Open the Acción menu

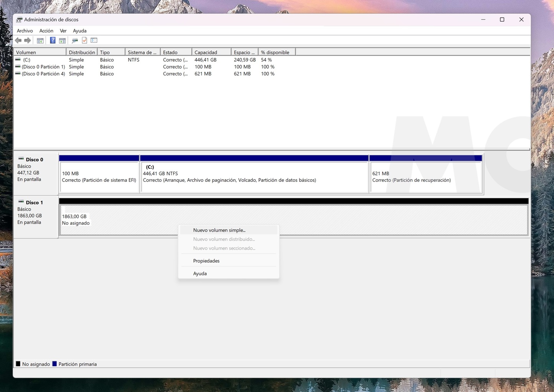point(46,31)
